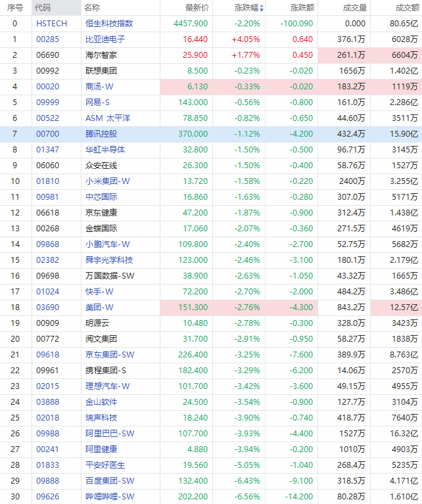The height and width of the screenshot is (504, 422).
Task: Click volume 1656万 of 联想集团
Action: click(352, 71)
